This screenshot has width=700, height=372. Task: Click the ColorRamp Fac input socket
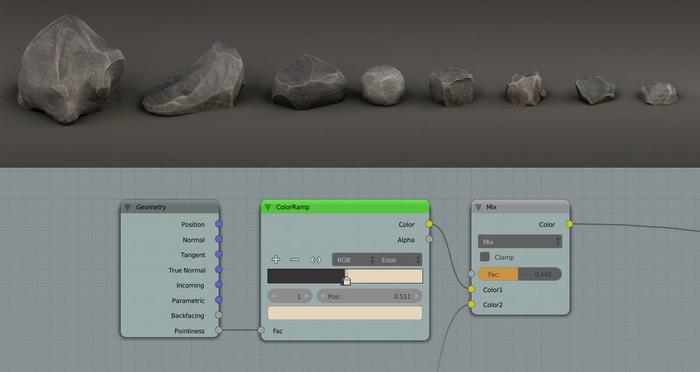261,330
